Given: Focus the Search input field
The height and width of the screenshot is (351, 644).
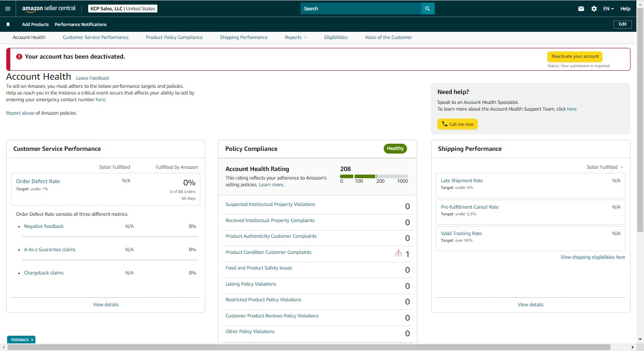Looking at the screenshot, I should coord(361,9).
